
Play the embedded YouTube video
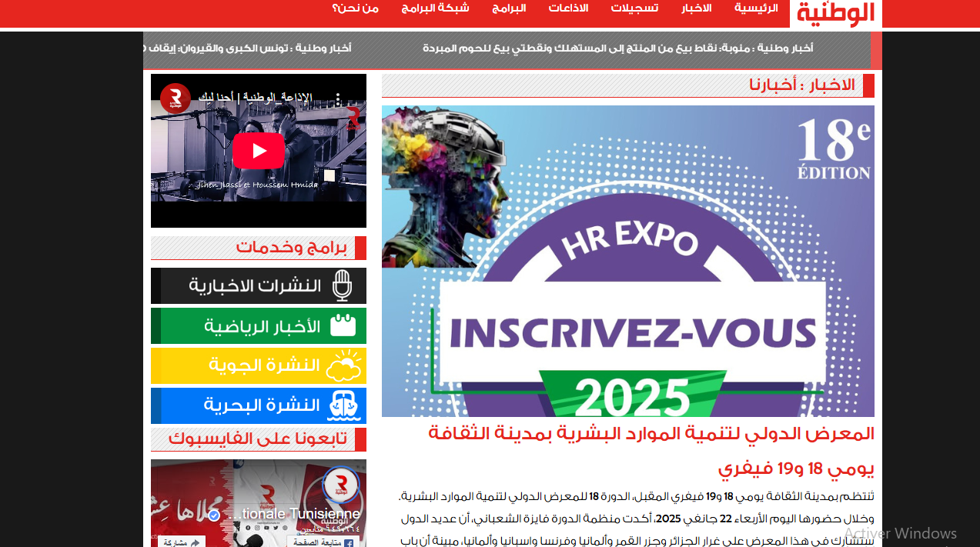pos(259,151)
